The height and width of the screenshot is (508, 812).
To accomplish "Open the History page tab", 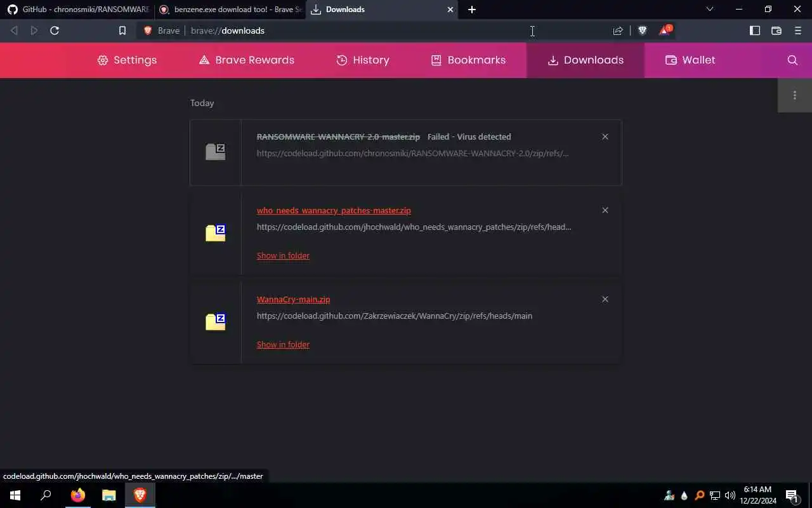I will tap(363, 60).
